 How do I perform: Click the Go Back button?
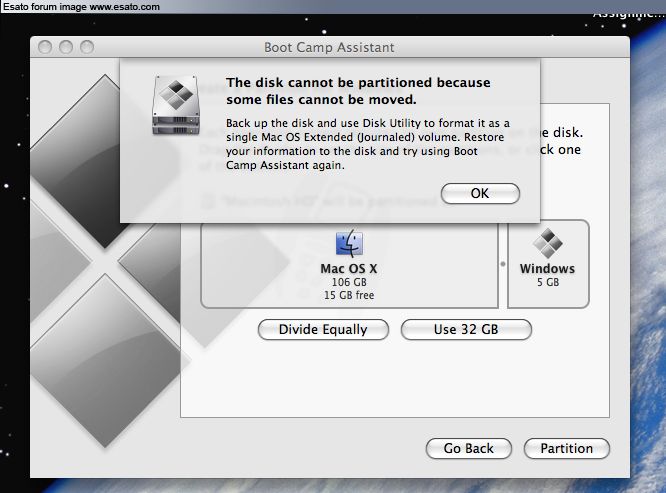(468, 449)
